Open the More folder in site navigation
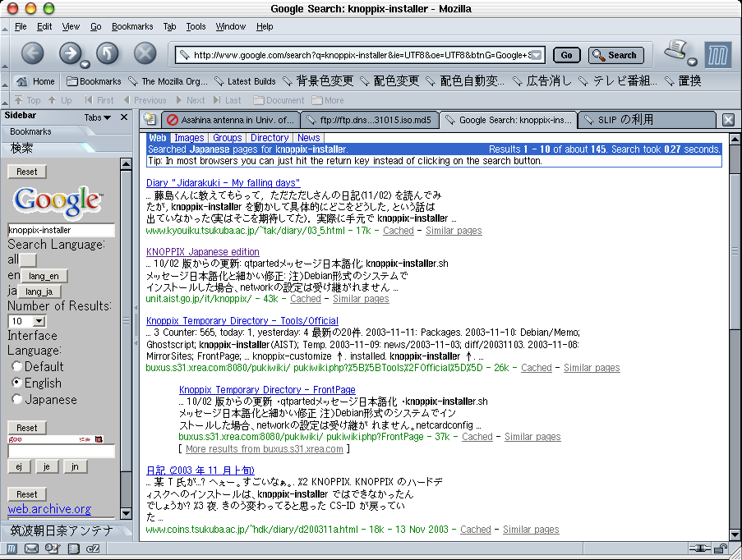The image size is (742, 560). (328, 100)
